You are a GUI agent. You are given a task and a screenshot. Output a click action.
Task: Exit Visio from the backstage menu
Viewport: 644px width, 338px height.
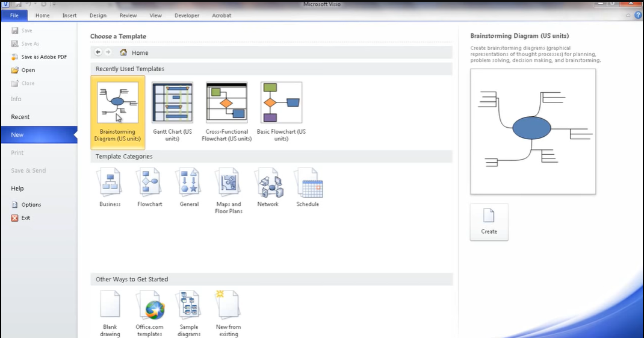tap(20, 218)
